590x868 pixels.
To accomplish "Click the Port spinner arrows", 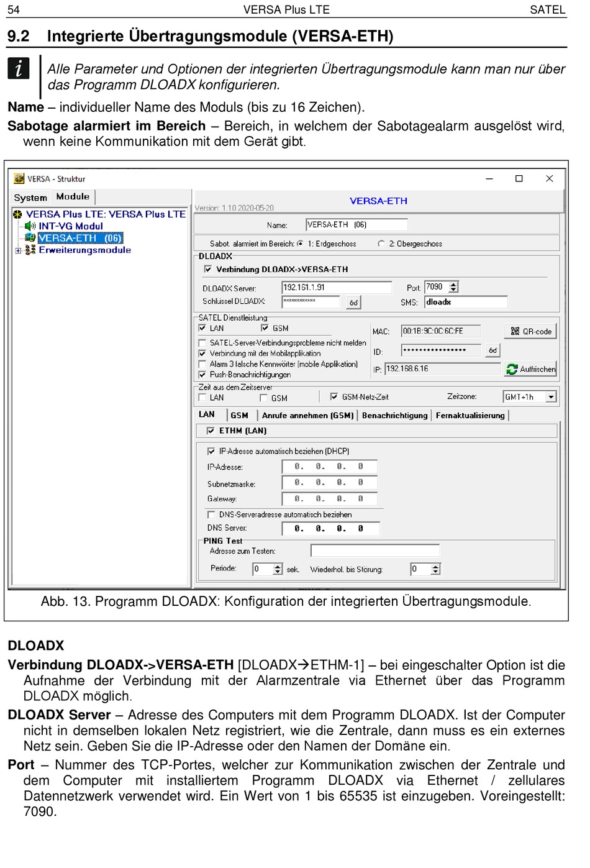I will pos(453,288).
